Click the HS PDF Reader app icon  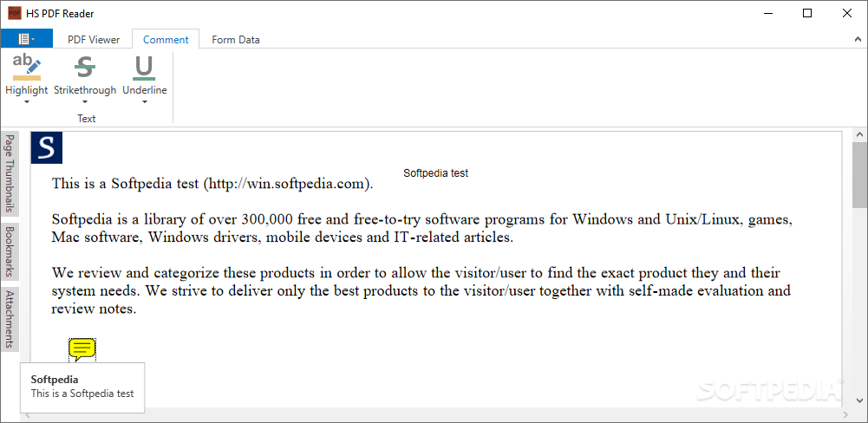point(14,13)
